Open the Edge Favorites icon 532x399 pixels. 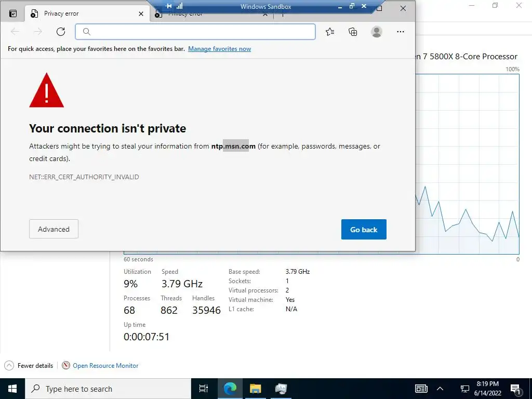[x=330, y=32]
